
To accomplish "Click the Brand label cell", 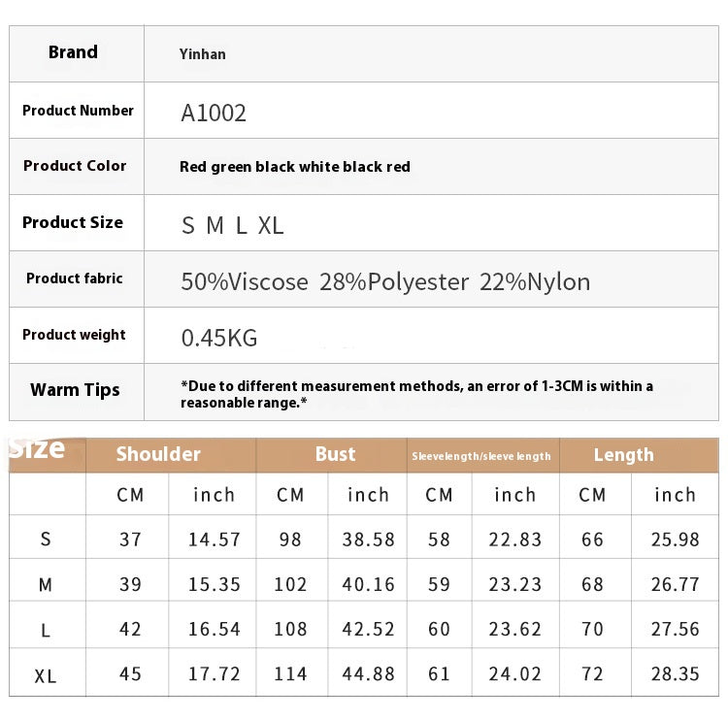I will [x=74, y=52].
